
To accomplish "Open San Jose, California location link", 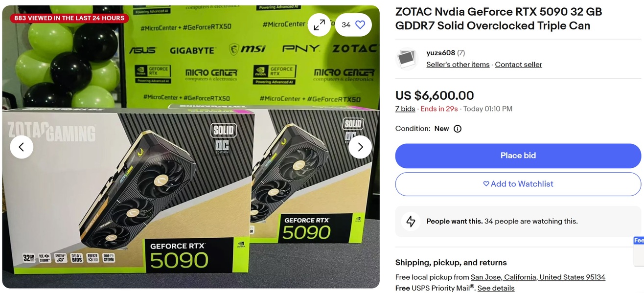I will 538,277.
